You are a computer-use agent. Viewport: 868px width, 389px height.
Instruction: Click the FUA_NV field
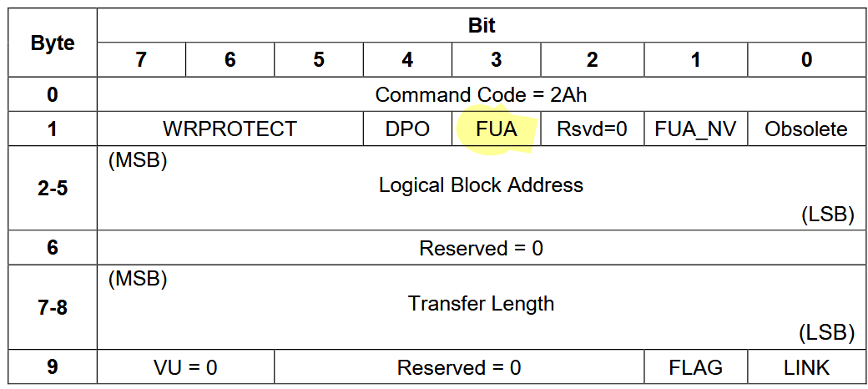pos(696,129)
